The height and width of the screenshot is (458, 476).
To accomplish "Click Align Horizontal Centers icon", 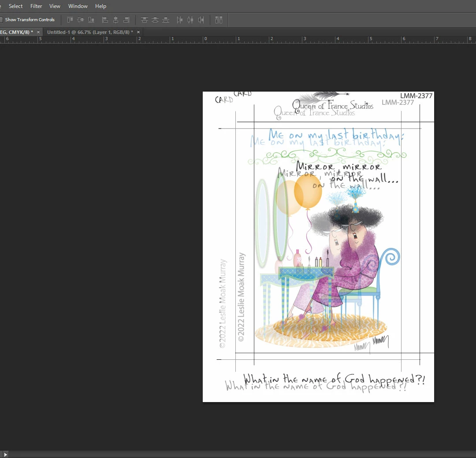I will point(115,20).
